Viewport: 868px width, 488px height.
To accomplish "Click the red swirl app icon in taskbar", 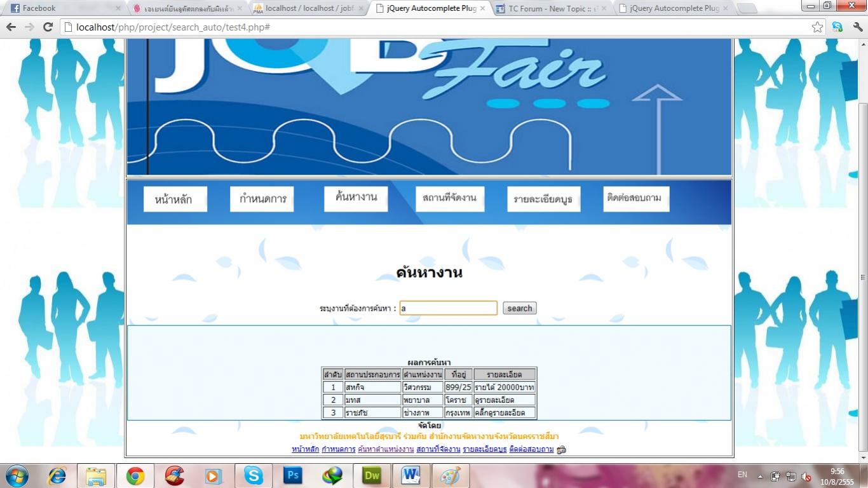I will [x=174, y=476].
